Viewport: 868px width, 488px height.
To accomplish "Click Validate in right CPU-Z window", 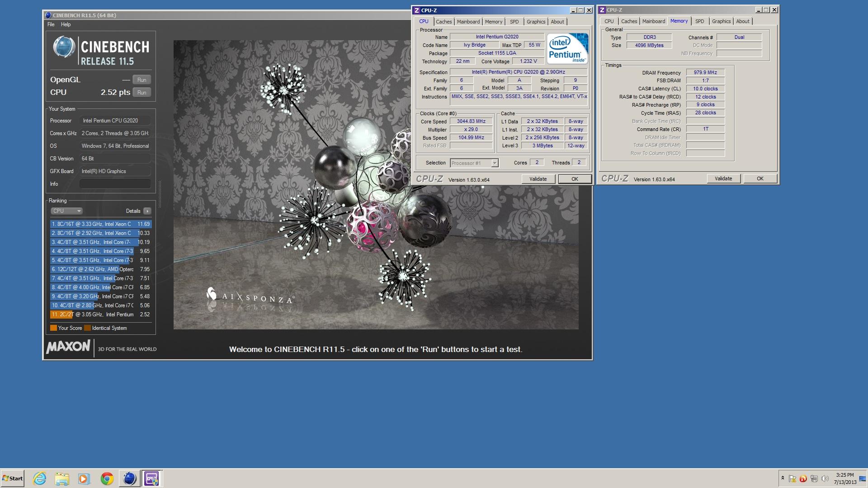I will (723, 178).
